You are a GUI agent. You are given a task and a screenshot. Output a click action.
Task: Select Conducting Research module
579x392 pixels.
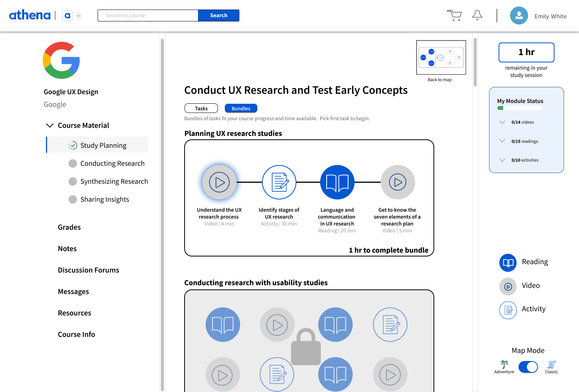[113, 163]
